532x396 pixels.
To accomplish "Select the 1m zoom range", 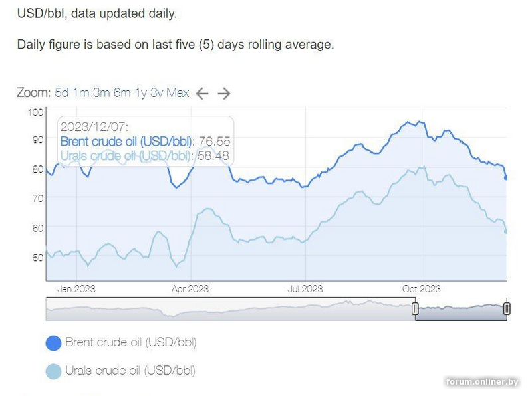I will coord(81,93).
